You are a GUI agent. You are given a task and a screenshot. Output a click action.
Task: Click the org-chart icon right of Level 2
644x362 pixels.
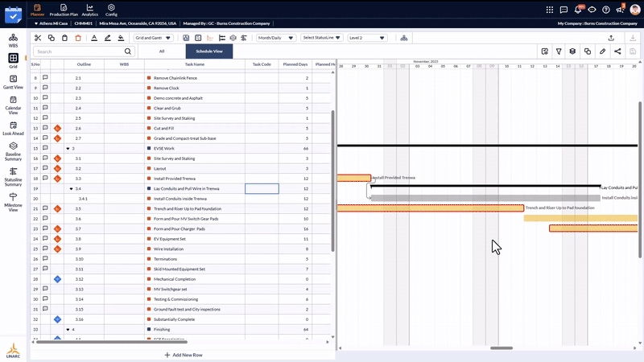[404, 38]
